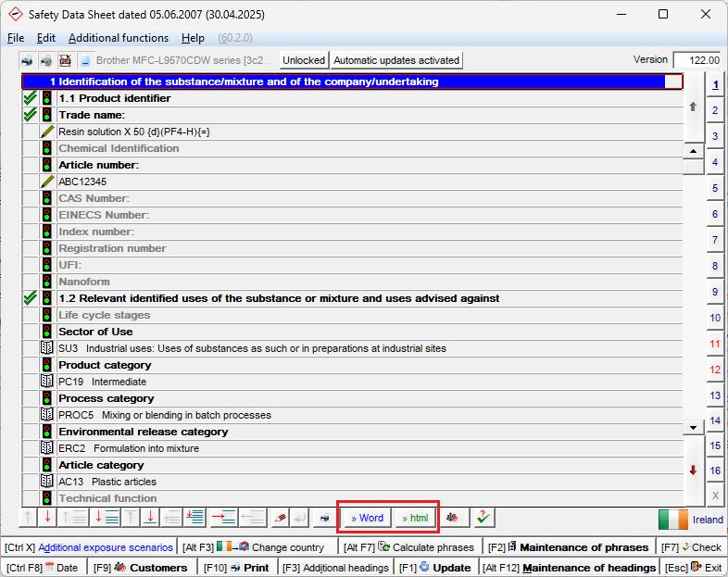Click Calculate phrases button
Image resolution: width=728 pixels, height=577 pixels.
[x=408, y=547]
